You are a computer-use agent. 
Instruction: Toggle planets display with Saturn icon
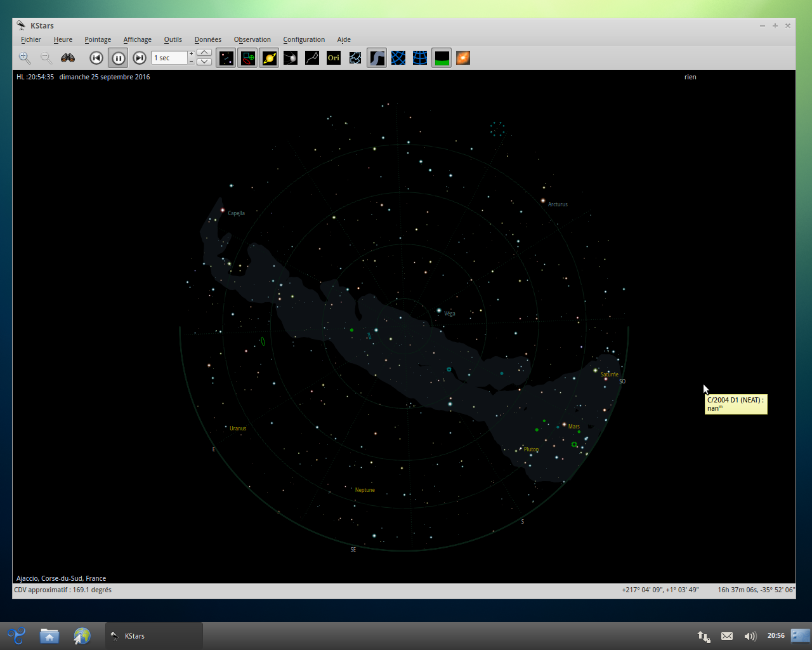point(269,58)
